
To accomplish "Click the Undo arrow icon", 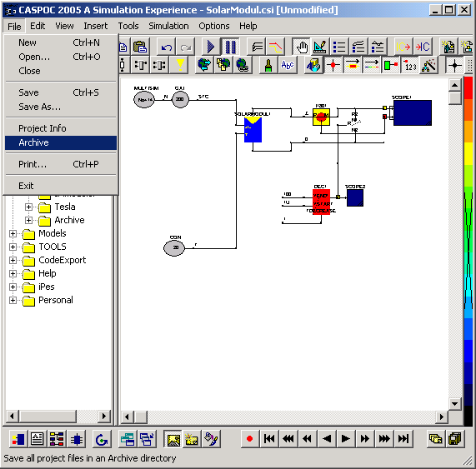I will pos(167,47).
